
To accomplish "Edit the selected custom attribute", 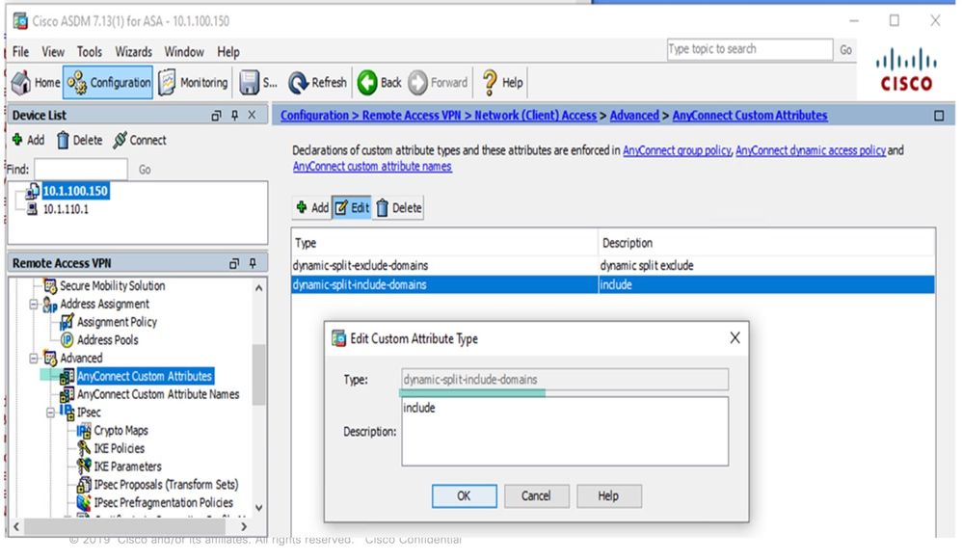I will coord(352,207).
